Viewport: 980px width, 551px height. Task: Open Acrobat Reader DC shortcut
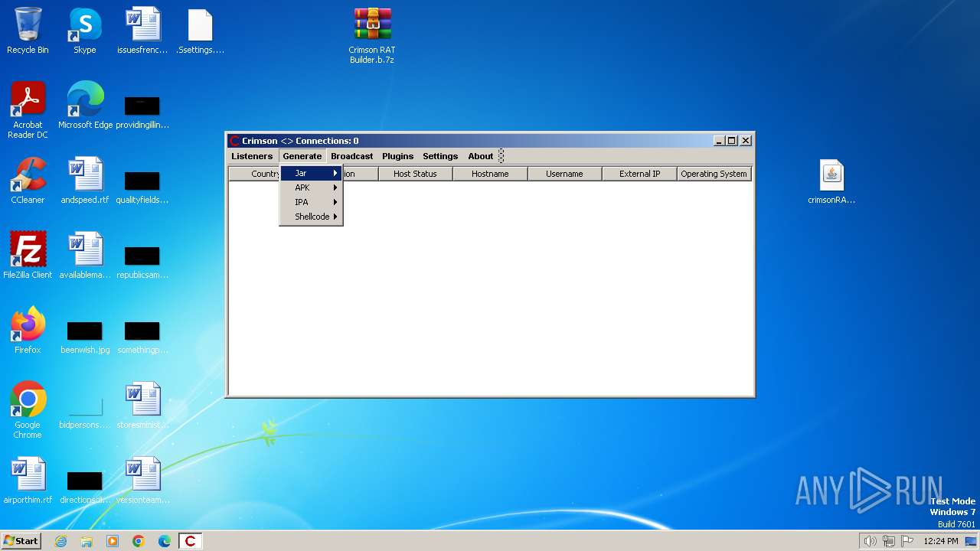28,110
